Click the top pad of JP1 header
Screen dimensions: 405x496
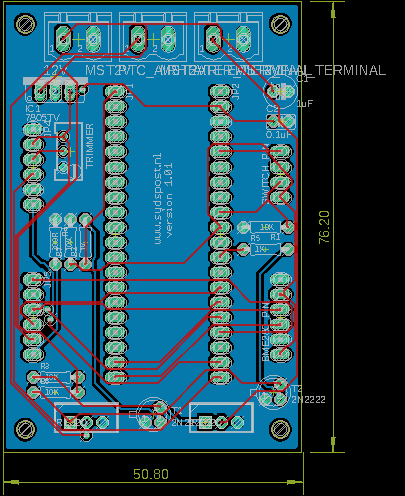pos(115,91)
